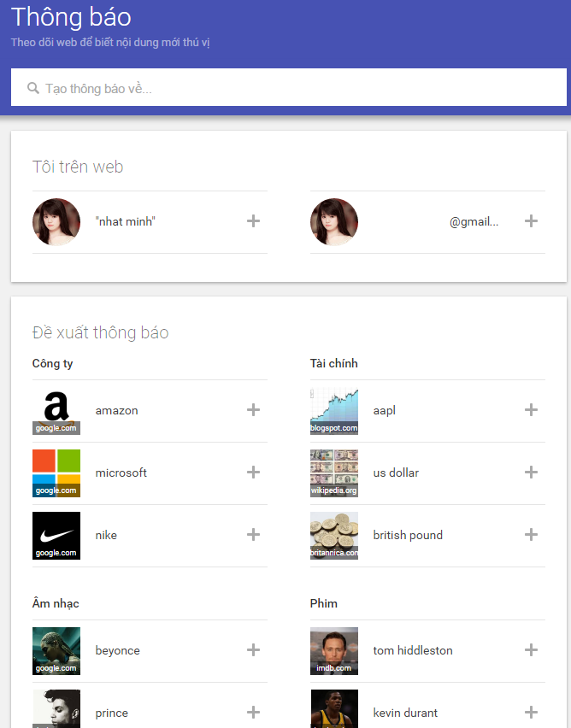Add the @gmail alert using plus icon
This screenshot has width=571, height=728.
coord(531,221)
